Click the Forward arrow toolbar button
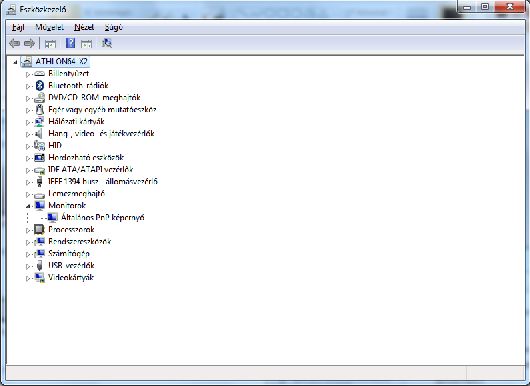The width and height of the screenshot is (530, 386). click(x=29, y=43)
